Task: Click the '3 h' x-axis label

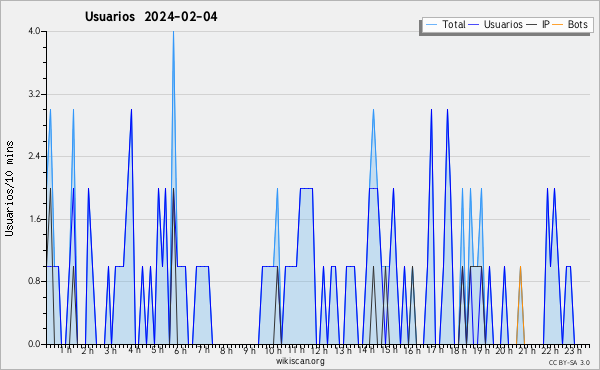Action: 111,351
